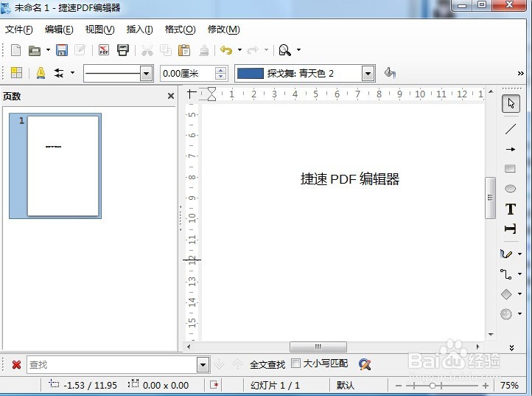Viewport: 532px width, 396px height.
Task: Close the 页数 pages panel
Action: pyautogui.click(x=171, y=96)
